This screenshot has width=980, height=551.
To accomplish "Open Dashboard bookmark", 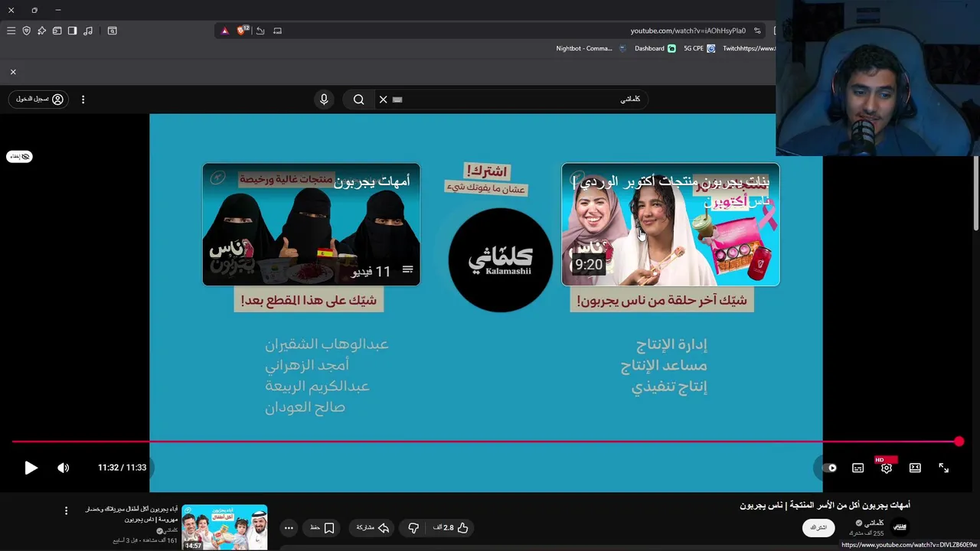I will point(655,48).
